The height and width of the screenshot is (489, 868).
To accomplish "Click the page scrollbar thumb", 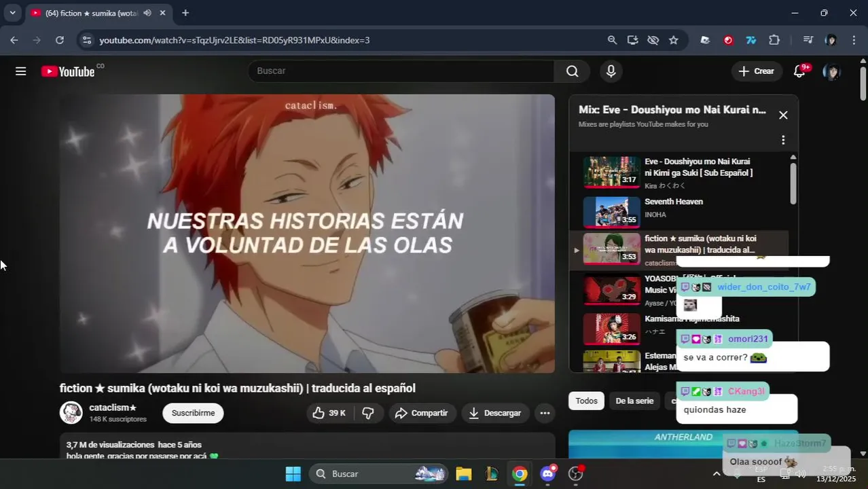I will coord(863,83).
